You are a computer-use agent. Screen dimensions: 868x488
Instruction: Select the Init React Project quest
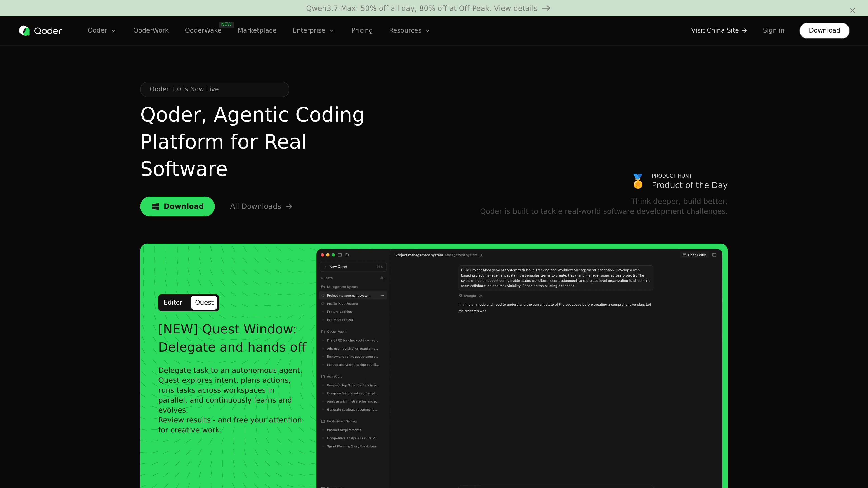pos(353,320)
